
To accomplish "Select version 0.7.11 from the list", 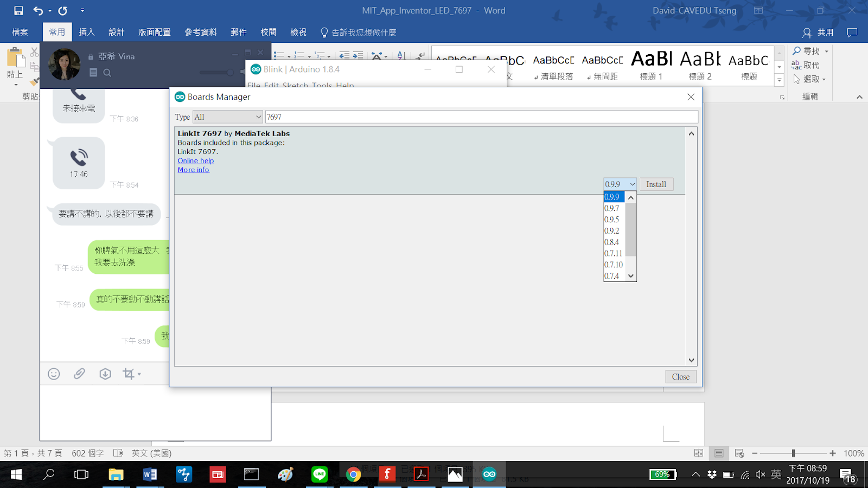I will coord(615,253).
